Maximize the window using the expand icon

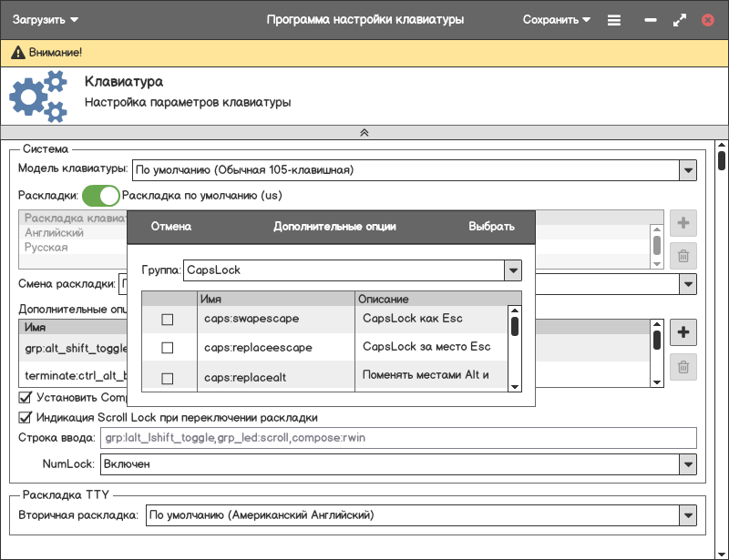tap(679, 20)
